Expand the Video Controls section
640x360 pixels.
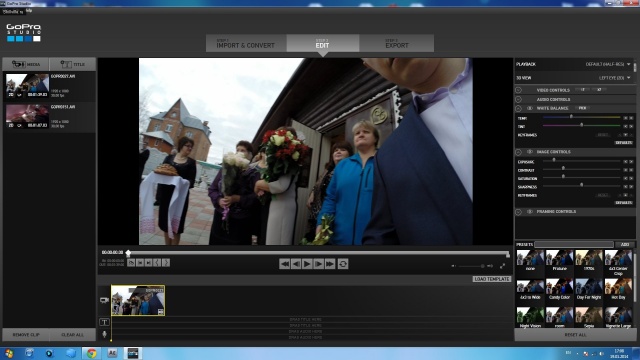click(518, 90)
